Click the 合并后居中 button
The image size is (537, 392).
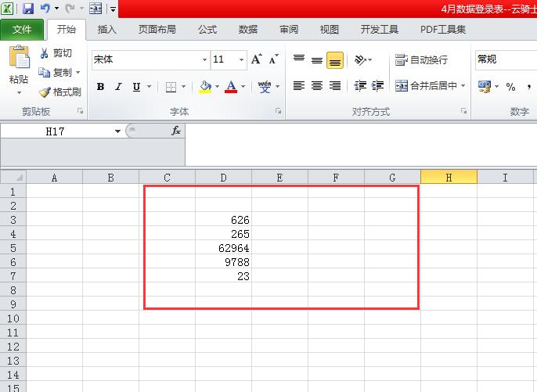(426, 85)
